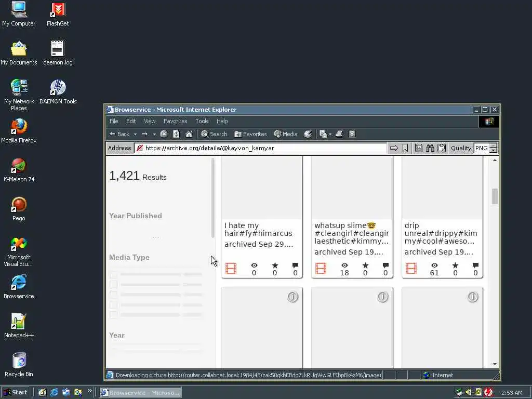Click the Browservice taskbar window button
Viewport: 532px width, 399px height.
140,393
